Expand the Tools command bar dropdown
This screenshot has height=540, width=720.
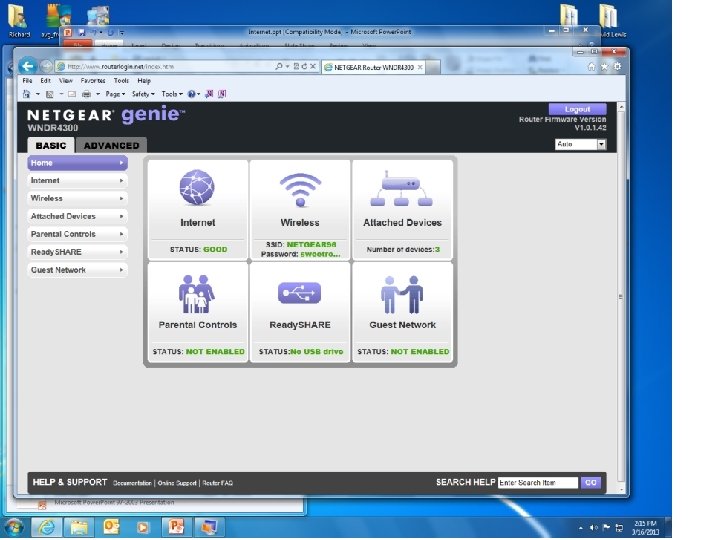pos(172,94)
